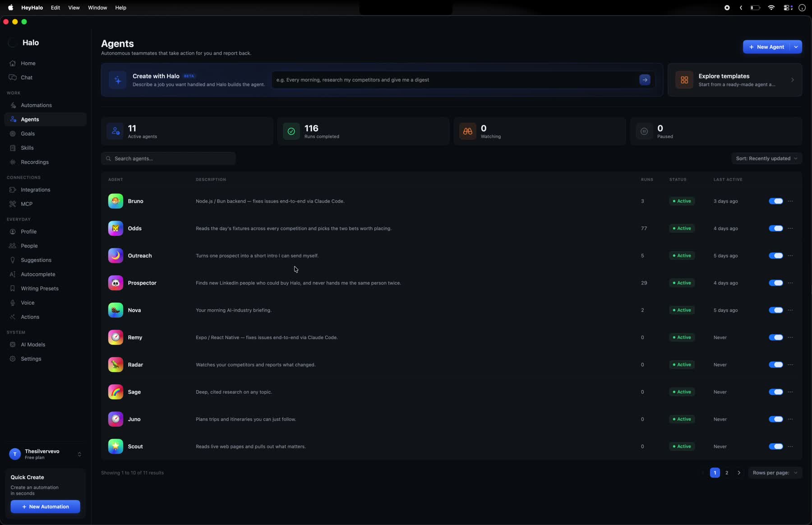Open the New Agent dropdown arrow

click(796, 47)
